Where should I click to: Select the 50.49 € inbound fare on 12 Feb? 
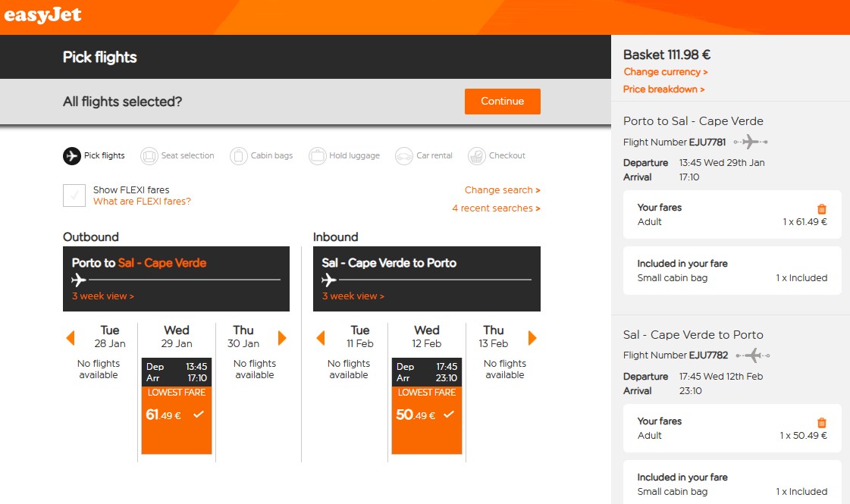click(427, 406)
